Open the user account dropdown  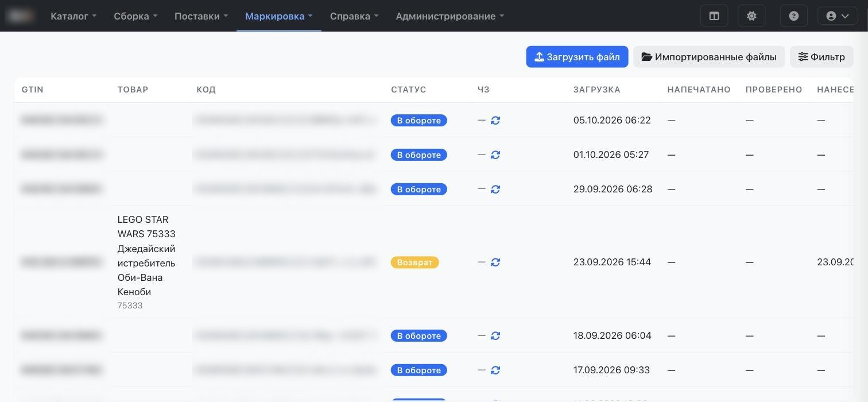838,16
